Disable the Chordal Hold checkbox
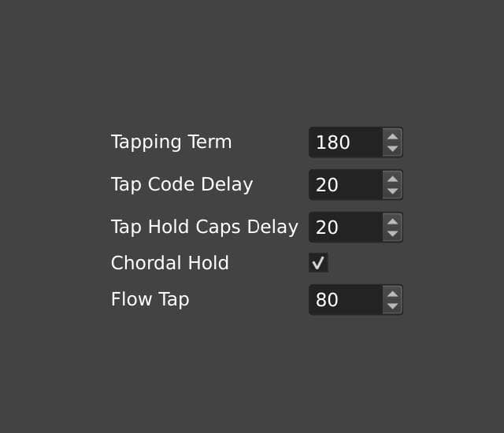Image resolution: width=504 pixels, height=433 pixels. point(318,263)
